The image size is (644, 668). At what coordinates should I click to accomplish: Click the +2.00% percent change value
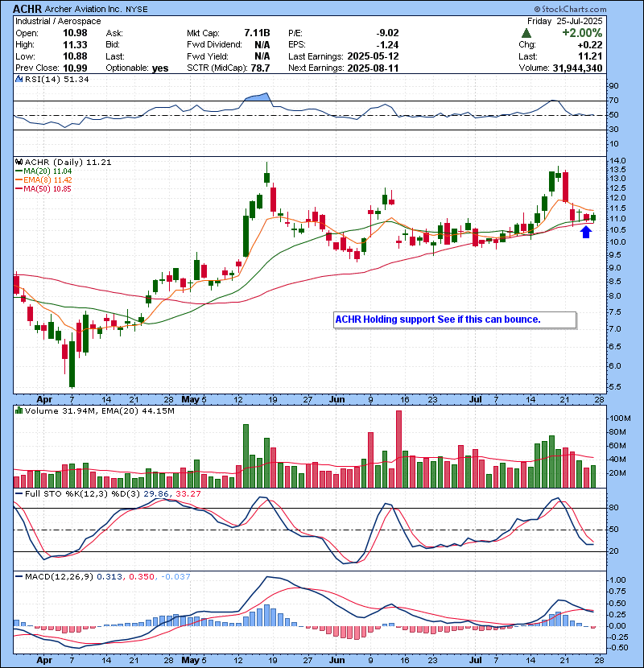coord(582,33)
